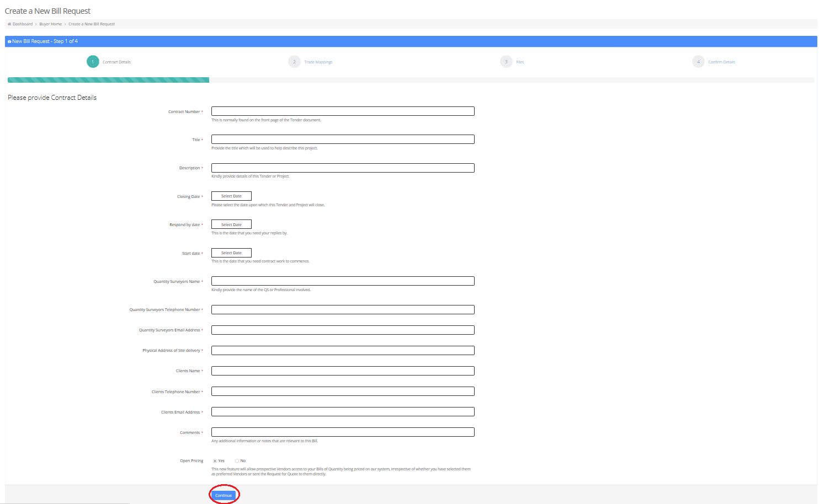
Task: Focus the Clients Name field
Action: pyautogui.click(x=343, y=371)
